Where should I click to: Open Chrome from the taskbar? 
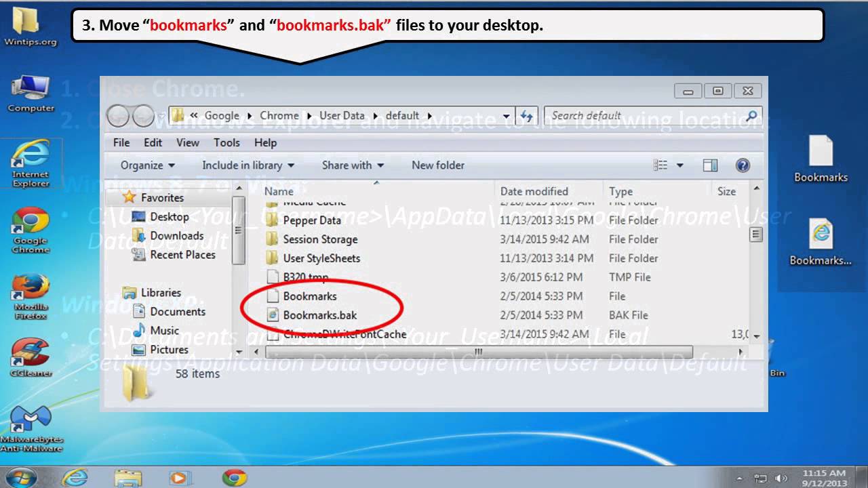234,477
